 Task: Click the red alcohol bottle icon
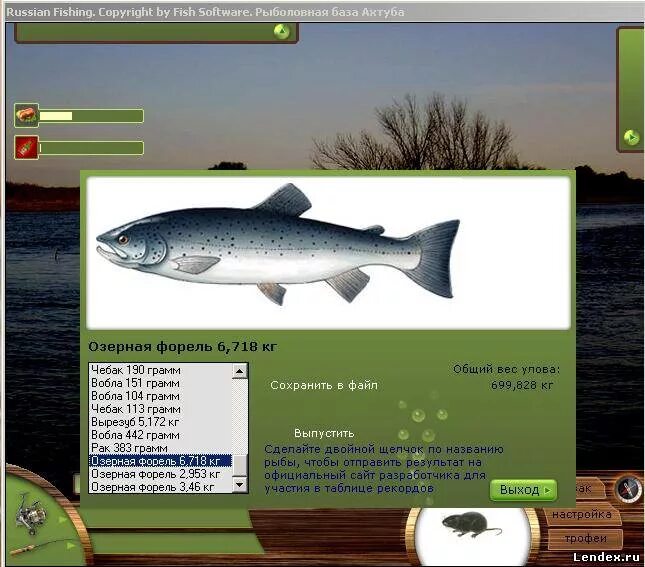[26, 147]
